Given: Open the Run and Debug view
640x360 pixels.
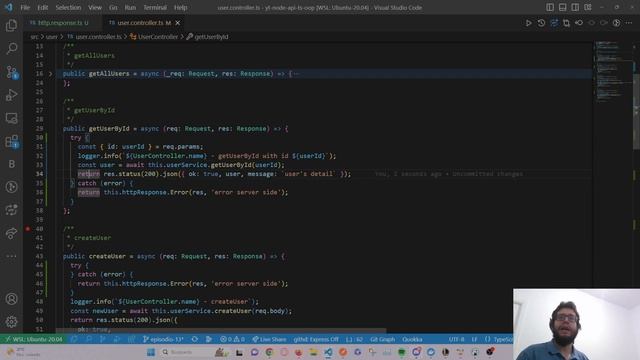Looking at the screenshot, I should click(11, 95).
